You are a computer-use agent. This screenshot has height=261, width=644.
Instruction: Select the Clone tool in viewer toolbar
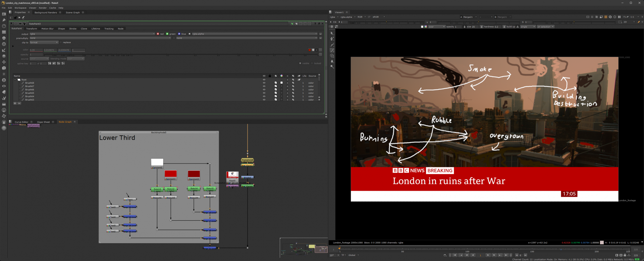tap(332, 56)
